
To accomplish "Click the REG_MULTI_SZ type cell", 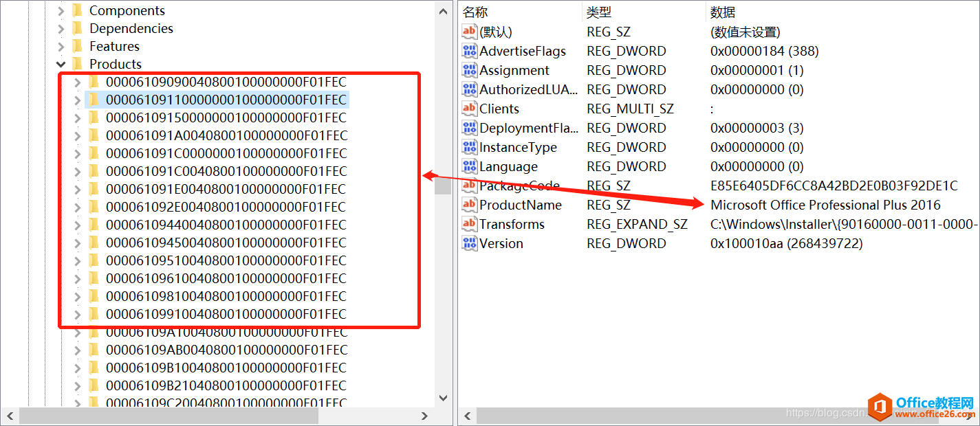I will coord(630,109).
